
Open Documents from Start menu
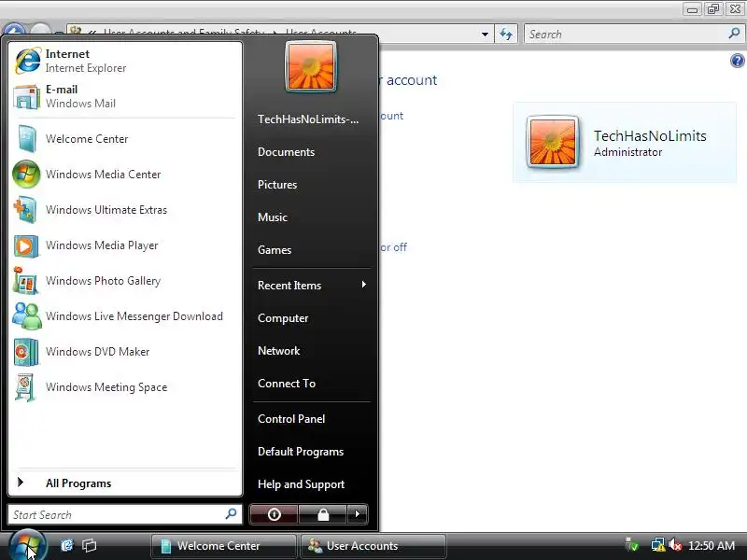(x=287, y=152)
